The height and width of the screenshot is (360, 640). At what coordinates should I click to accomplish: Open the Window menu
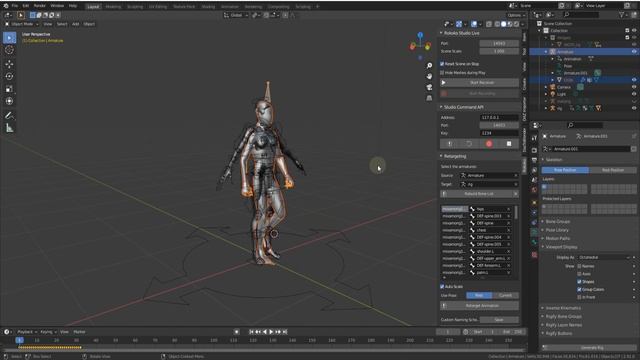click(x=57, y=6)
